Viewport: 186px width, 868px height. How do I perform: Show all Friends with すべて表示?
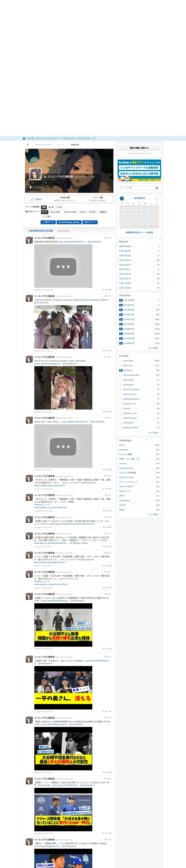(154, 433)
